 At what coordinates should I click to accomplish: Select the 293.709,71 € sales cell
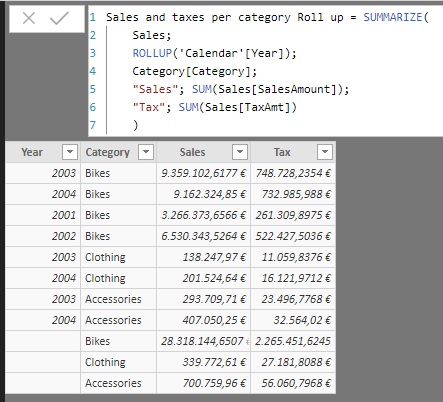coord(203,299)
